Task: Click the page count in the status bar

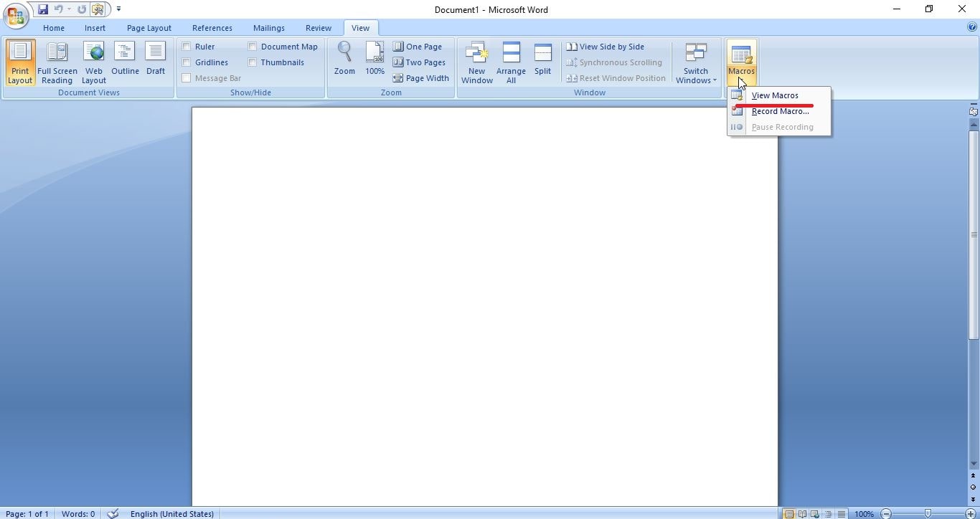Action: point(27,513)
